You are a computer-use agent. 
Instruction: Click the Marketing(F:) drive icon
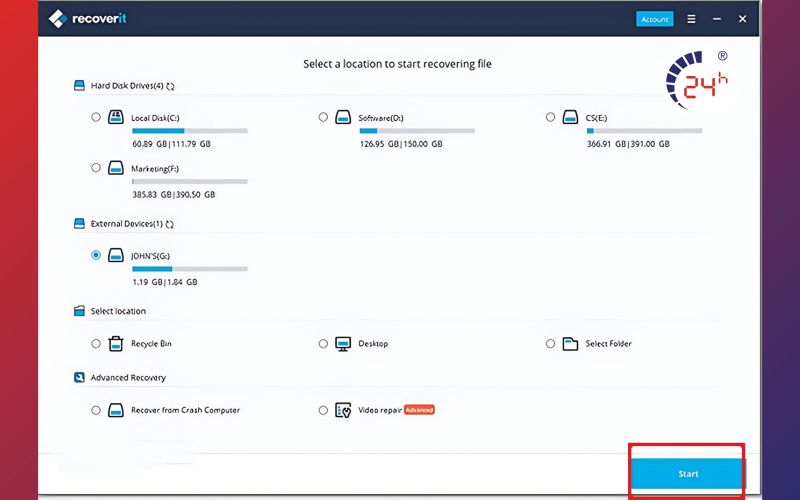click(116, 168)
